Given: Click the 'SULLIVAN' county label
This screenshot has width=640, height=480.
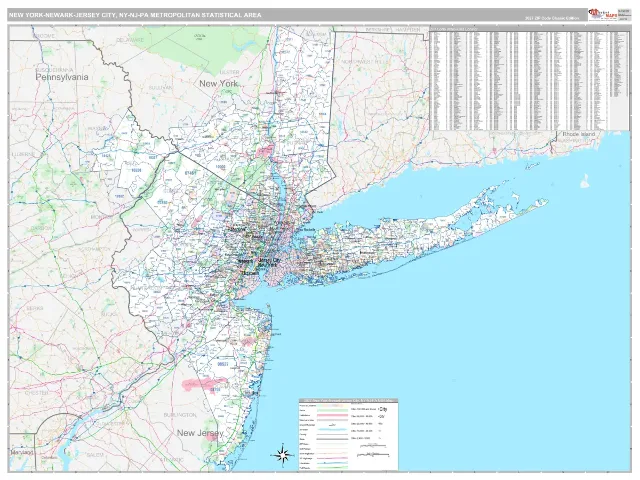Looking at the screenshot, I should (160, 88).
